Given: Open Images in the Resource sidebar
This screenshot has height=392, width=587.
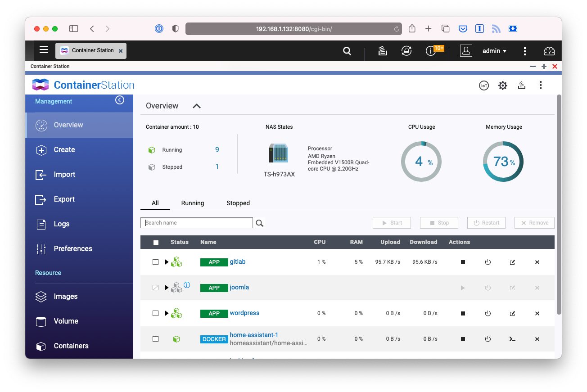Looking at the screenshot, I should [x=66, y=296].
